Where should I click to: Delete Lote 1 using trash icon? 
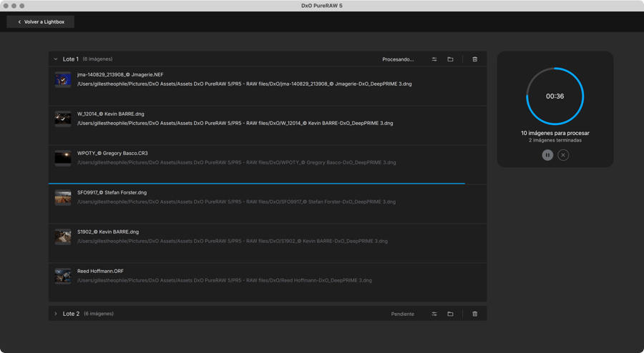474,59
